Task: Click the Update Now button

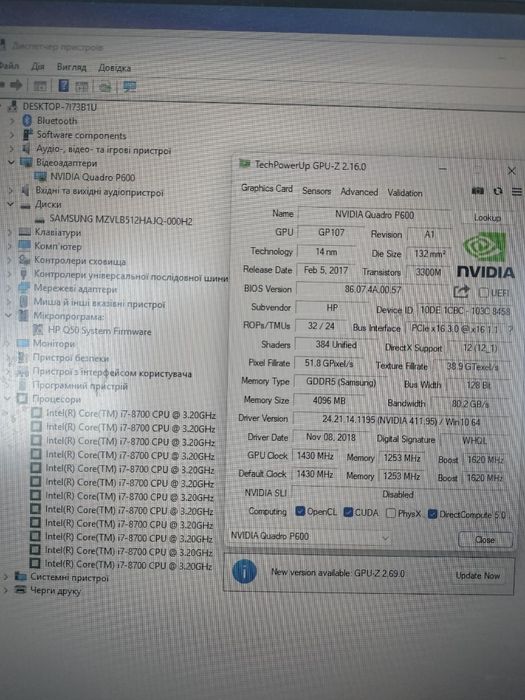Action: tap(478, 575)
